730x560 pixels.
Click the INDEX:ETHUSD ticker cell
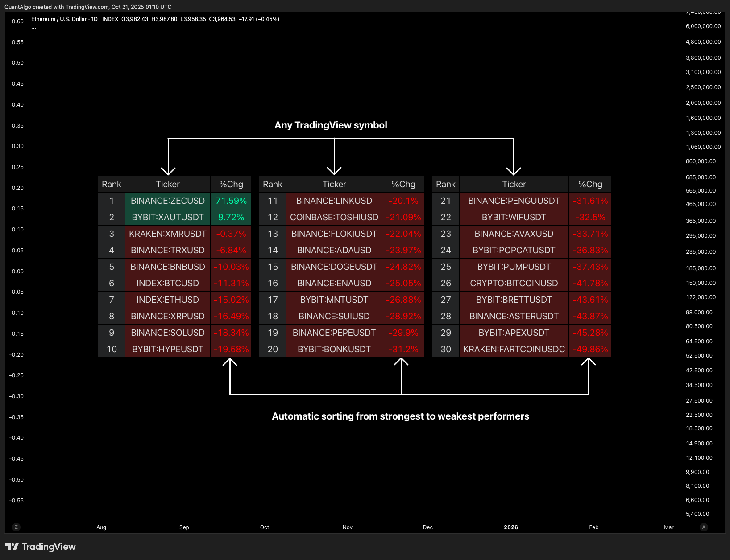tap(168, 300)
